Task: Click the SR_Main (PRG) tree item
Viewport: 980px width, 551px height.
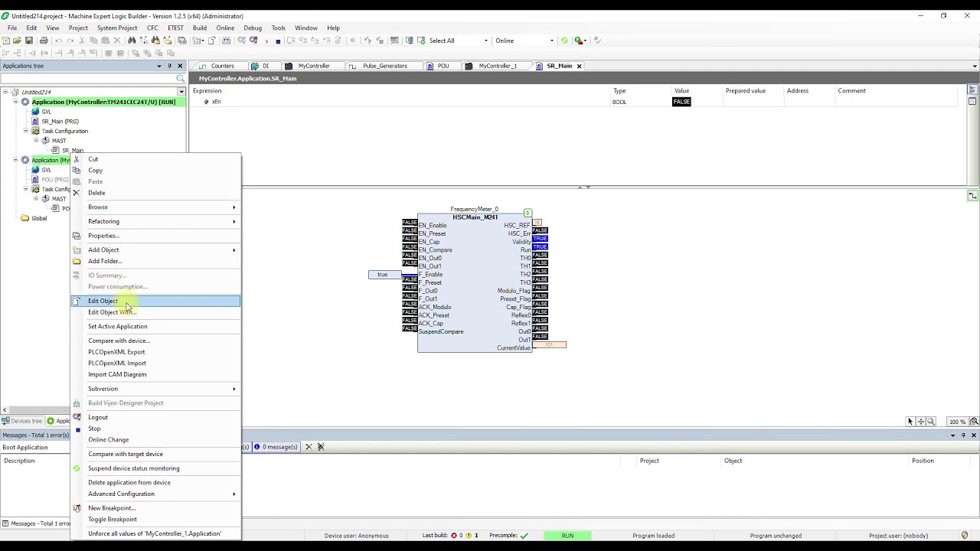Action: pos(60,121)
